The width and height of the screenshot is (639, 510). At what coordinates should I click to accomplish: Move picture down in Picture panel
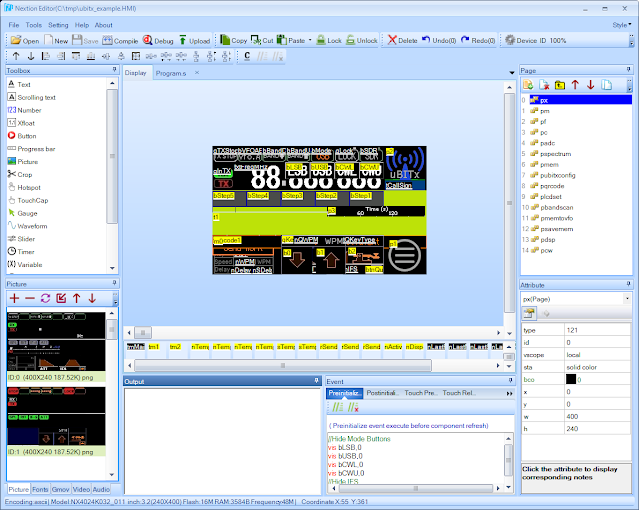click(92, 298)
